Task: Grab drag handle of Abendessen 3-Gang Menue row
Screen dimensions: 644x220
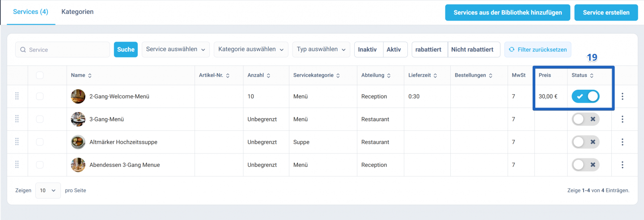Action: click(17, 164)
